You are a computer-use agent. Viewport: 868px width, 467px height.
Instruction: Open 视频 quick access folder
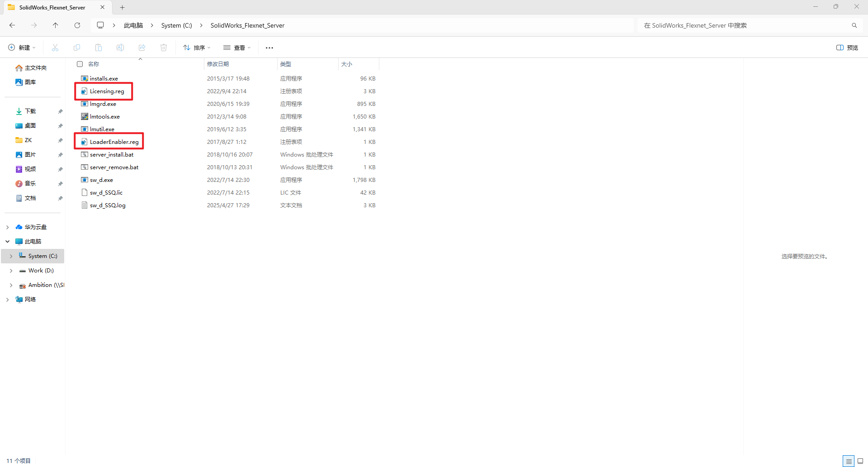pos(26,169)
